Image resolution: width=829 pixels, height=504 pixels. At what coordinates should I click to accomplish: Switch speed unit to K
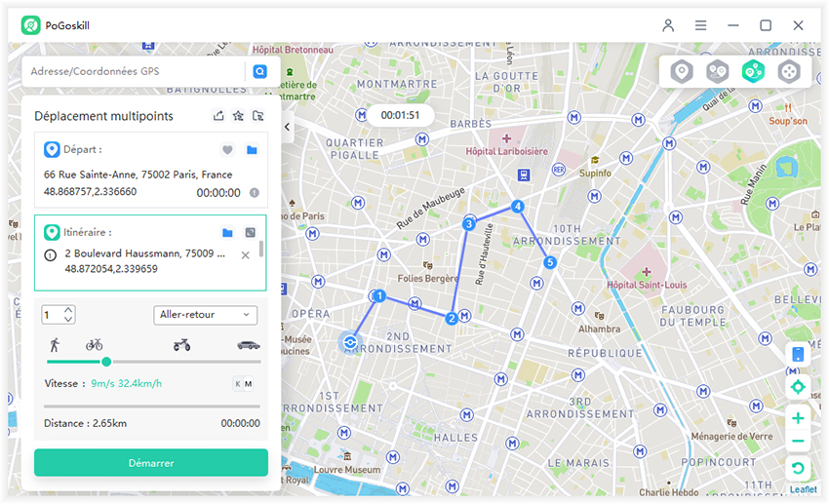pos(238,384)
